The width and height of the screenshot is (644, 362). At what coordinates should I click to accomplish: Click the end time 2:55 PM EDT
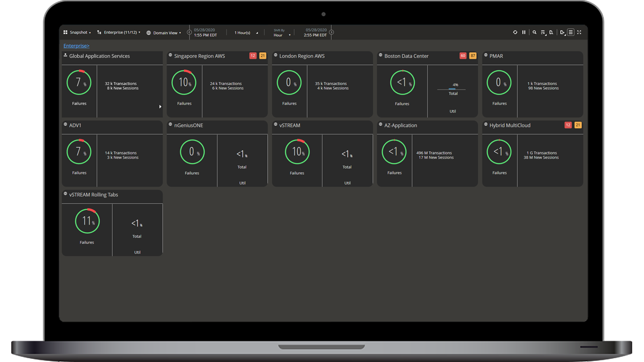click(315, 35)
